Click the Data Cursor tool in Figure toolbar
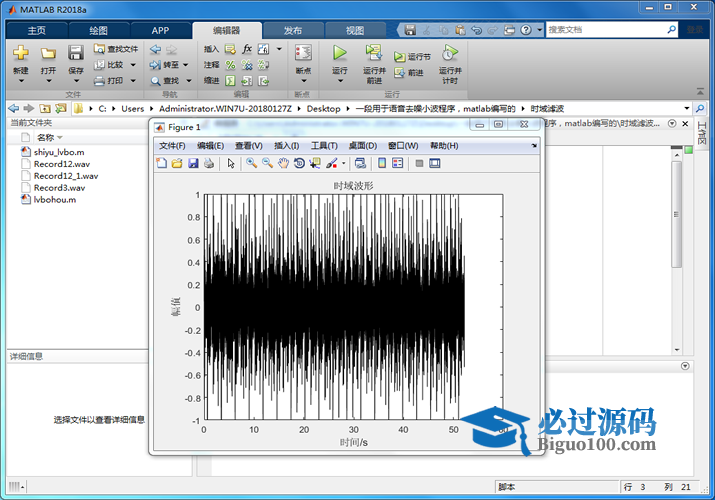This screenshot has height=500, width=715. (315, 163)
